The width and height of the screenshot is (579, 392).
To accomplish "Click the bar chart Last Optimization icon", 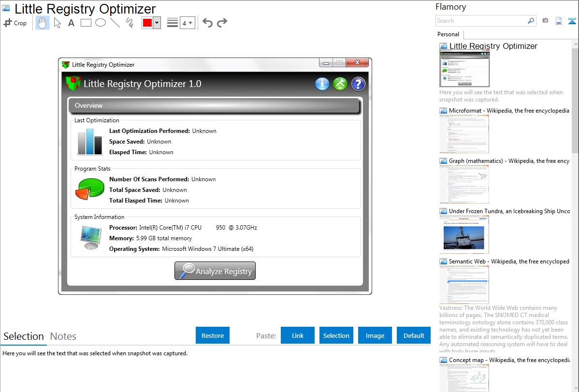I will [90, 141].
